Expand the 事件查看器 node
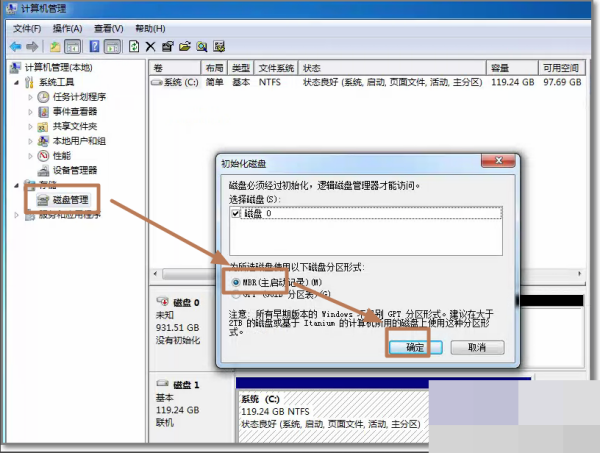 pos(30,112)
